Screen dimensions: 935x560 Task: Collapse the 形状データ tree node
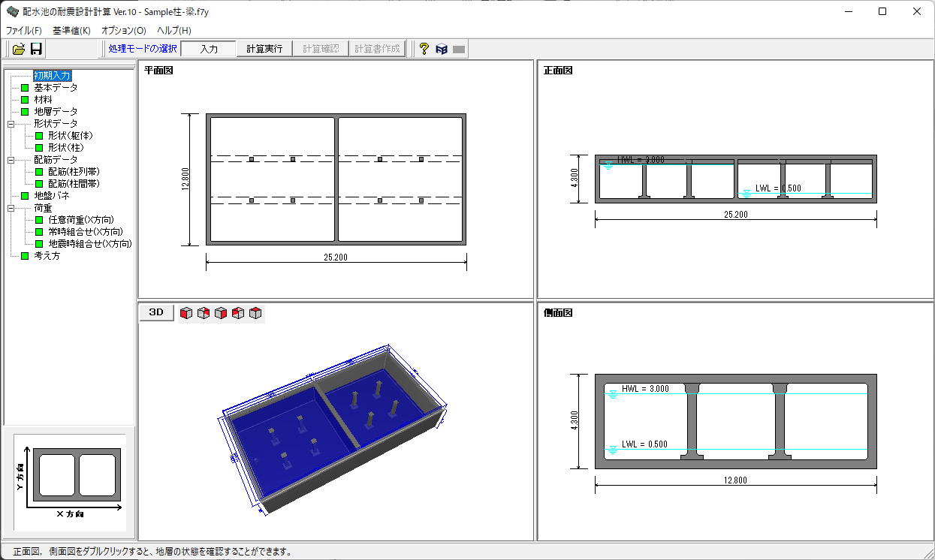pyautogui.click(x=11, y=124)
